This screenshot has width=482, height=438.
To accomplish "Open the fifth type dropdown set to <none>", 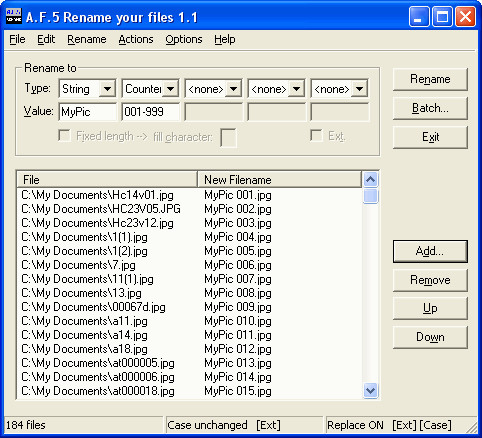I will click(359, 89).
